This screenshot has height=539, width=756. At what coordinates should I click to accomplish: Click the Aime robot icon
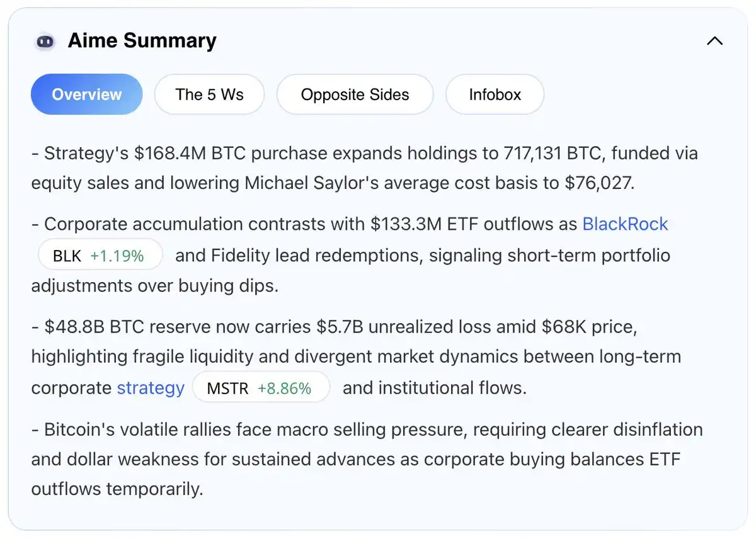tap(44, 42)
